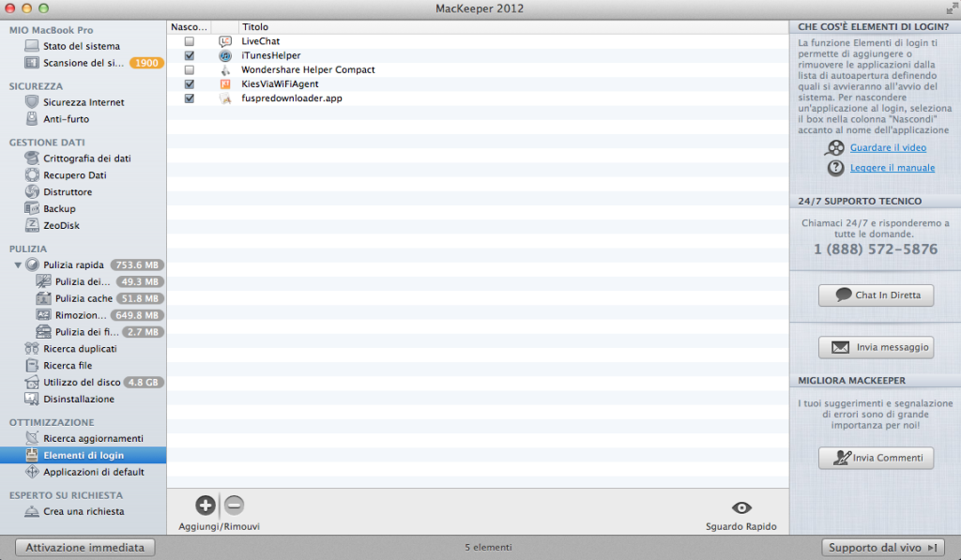Toggle the LiveChat hide checkbox
The width and height of the screenshot is (961, 560).
pos(190,41)
